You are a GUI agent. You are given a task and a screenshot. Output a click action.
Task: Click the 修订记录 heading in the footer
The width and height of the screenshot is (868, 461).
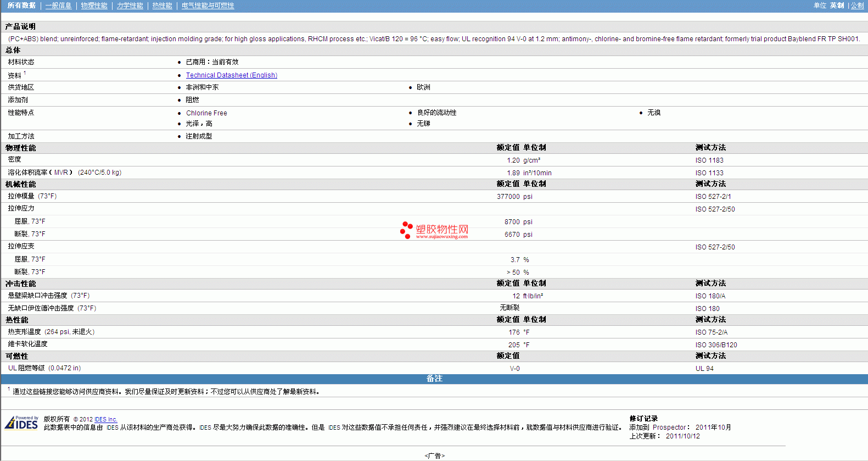click(643, 419)
